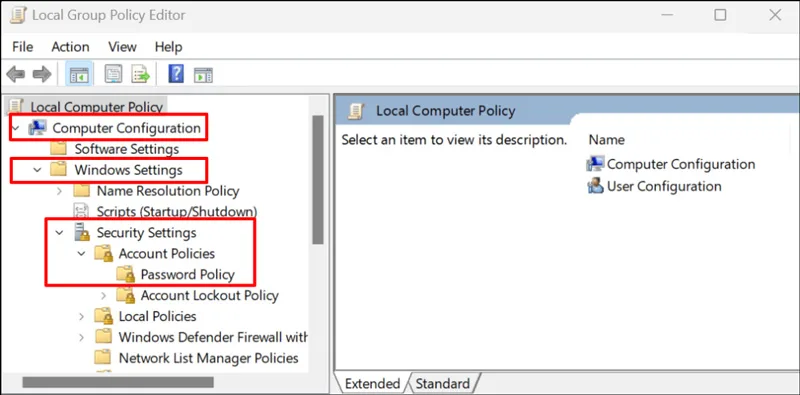The width and height of the screenshot is (800, 395).
Task: Expand Windows Defender Firewall node chevron
Action: (x=81, y=337)
